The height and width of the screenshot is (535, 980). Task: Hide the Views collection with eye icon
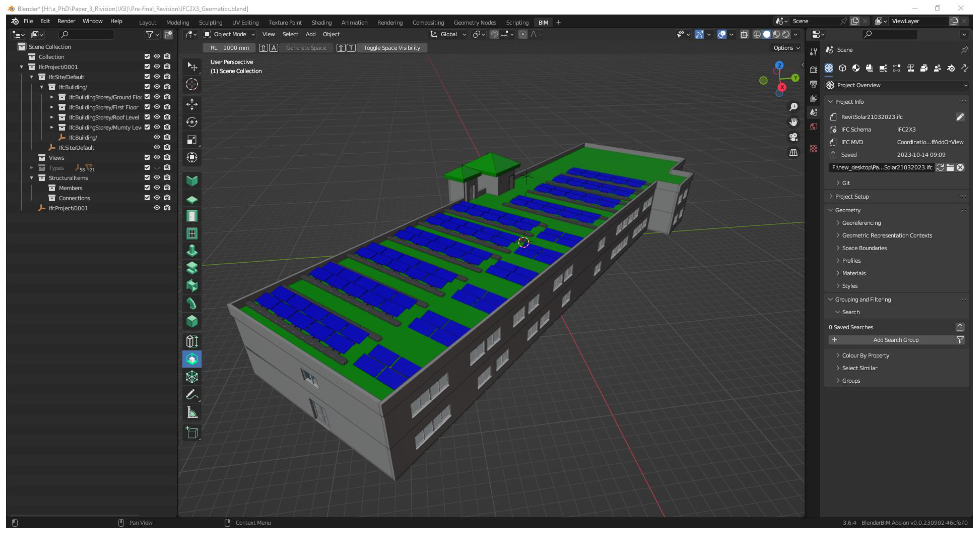(x=157, y=157)
